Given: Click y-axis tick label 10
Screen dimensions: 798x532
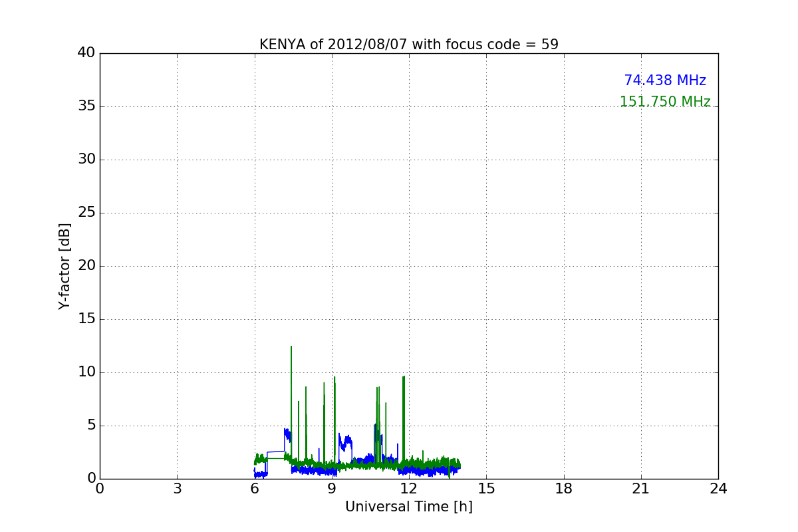Looking at the screenshot, I should point(86,372).
